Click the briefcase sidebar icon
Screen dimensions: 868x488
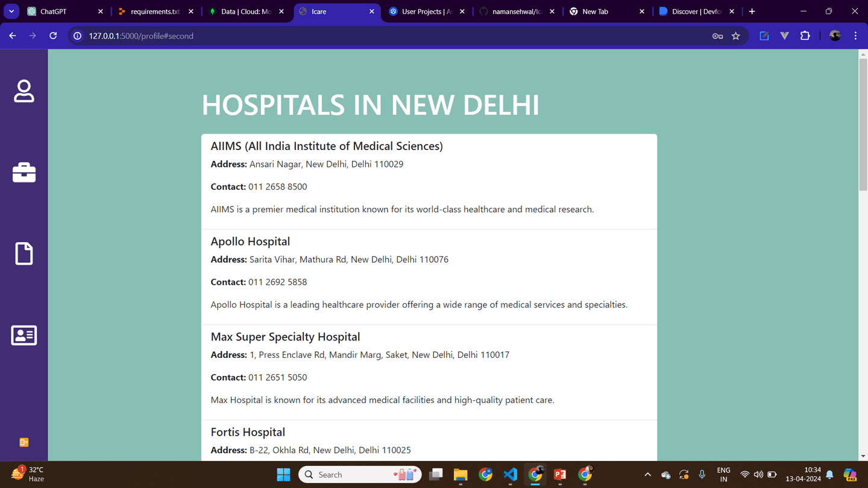24,172
